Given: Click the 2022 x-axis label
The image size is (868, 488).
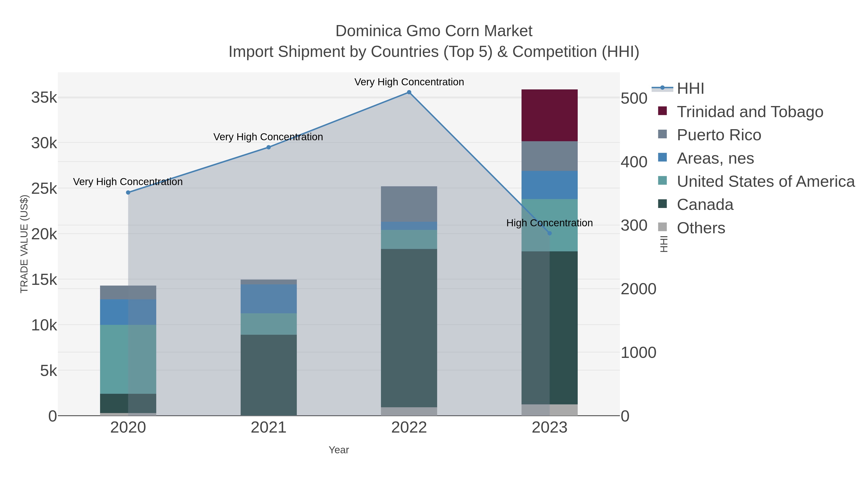Looking at the screenshot, I should (x=409, y=428).
